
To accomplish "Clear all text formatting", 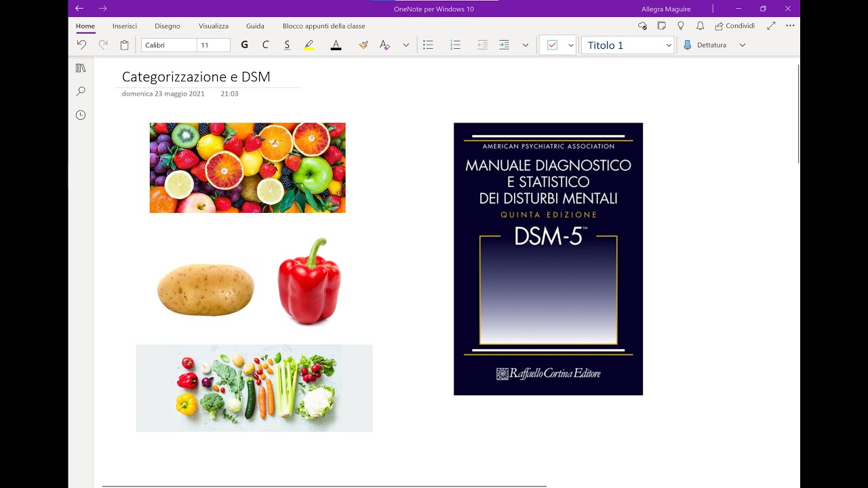I will [384, 45].
